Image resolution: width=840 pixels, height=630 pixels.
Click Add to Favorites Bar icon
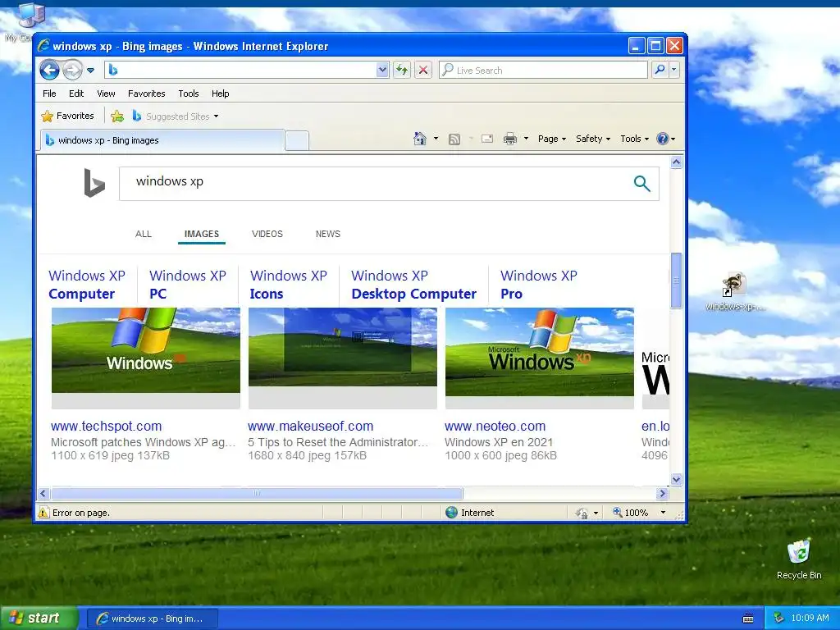click(x=116, y=116)
